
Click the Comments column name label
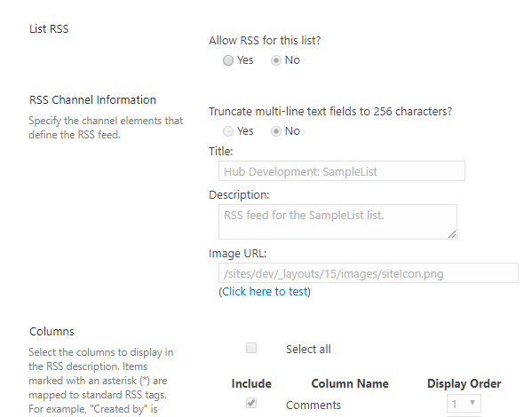(314, 405)
